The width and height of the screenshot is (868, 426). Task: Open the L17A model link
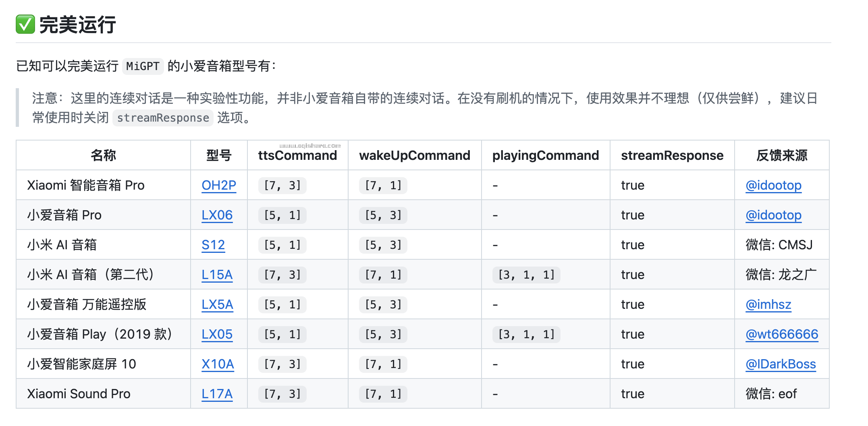217,394
